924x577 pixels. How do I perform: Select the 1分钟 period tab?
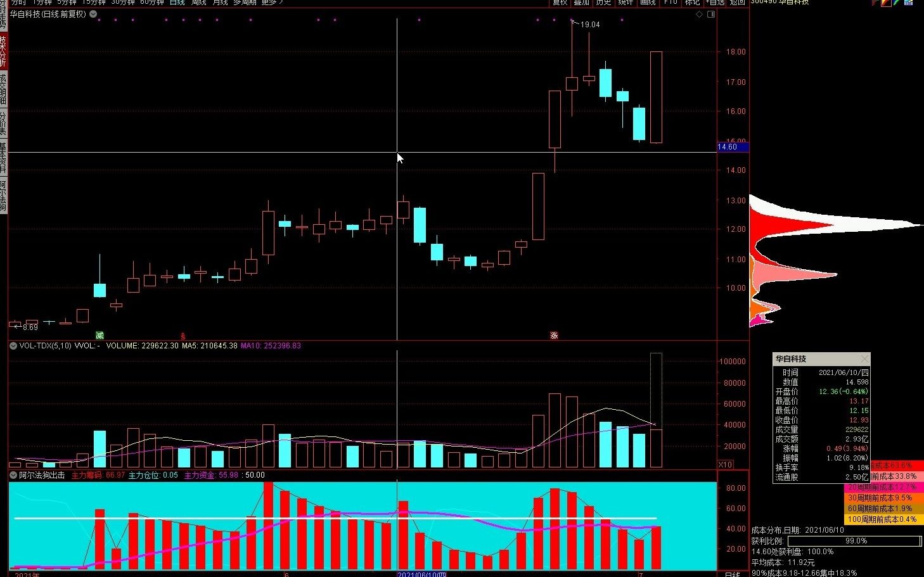(x=42, y=3)
